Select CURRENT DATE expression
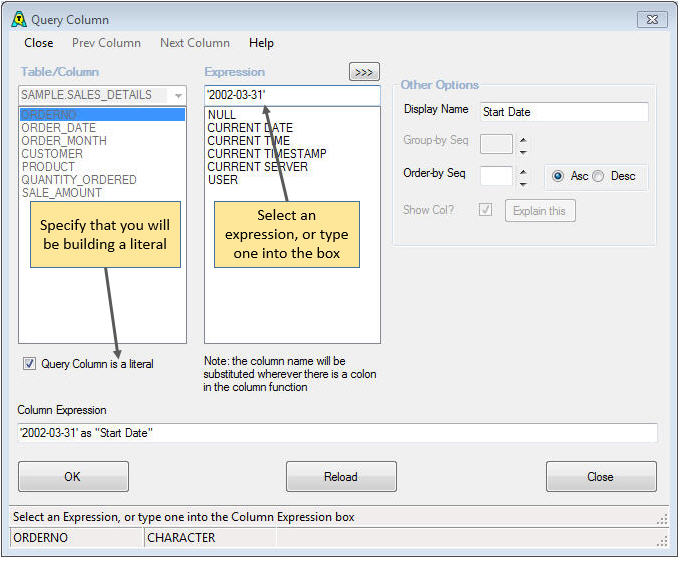Screen dimensions: 681x561 (292, 128)
